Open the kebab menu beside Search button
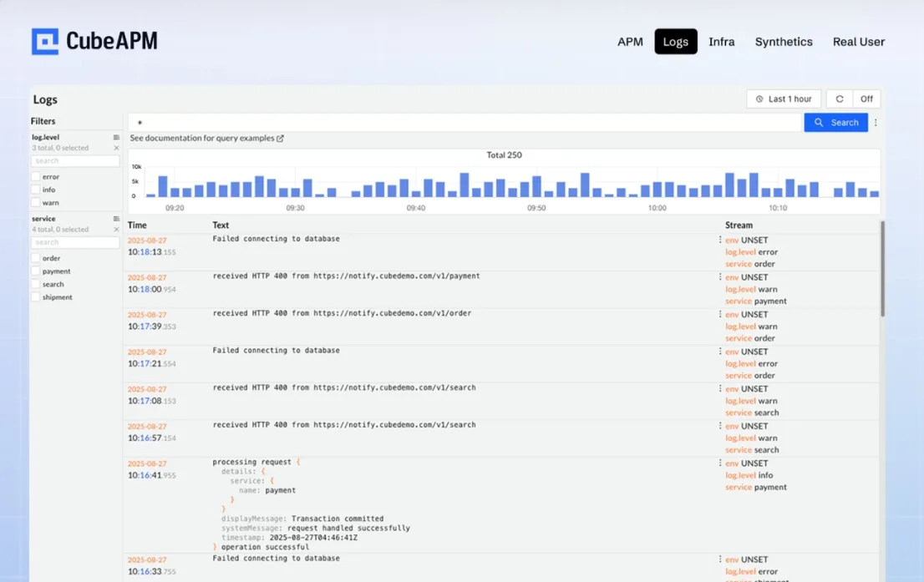The height and width of the screenshot is (582, 924). (876, 122)
